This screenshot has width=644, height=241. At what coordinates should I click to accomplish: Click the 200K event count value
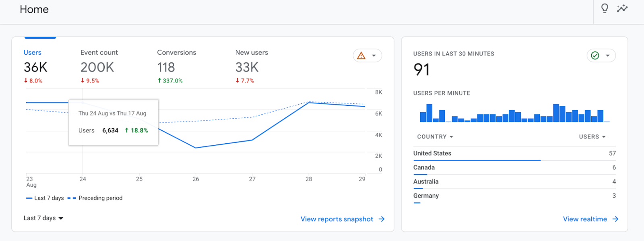(x=97, y=67)
